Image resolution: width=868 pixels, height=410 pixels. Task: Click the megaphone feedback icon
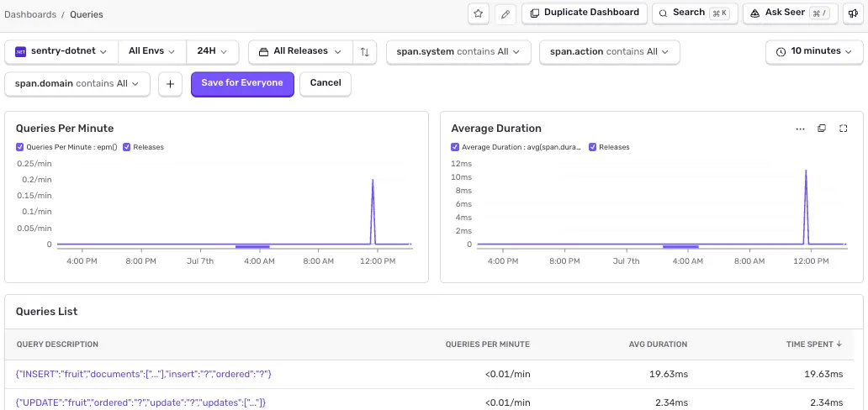tap(853, 13)
